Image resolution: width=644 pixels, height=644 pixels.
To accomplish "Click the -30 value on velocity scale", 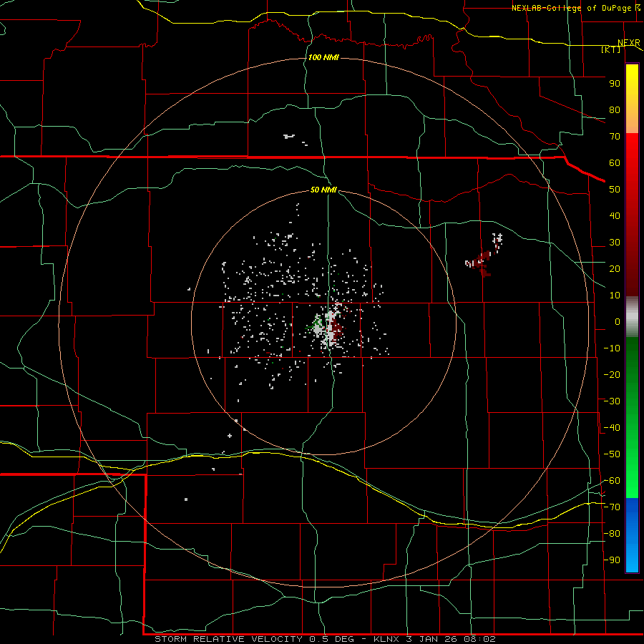I will tap(612, 401).
